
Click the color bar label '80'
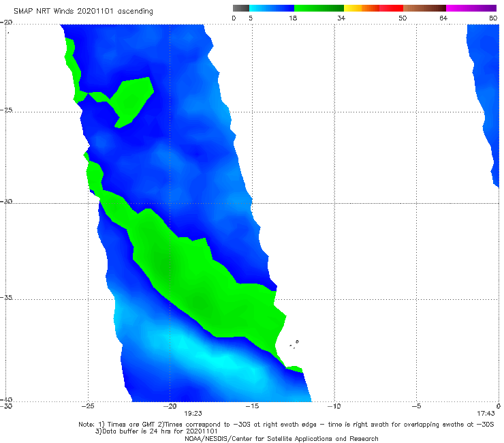493,18
